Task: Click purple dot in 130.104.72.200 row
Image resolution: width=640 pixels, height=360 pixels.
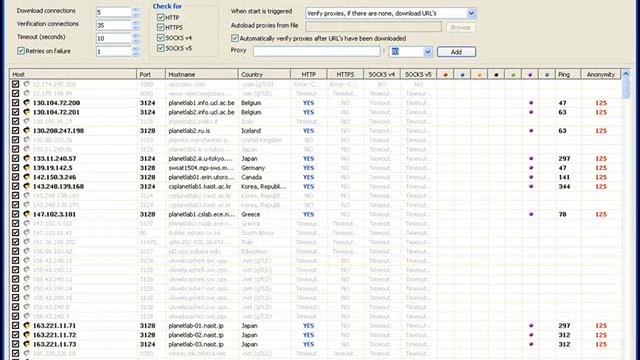Action: [531, 103]
